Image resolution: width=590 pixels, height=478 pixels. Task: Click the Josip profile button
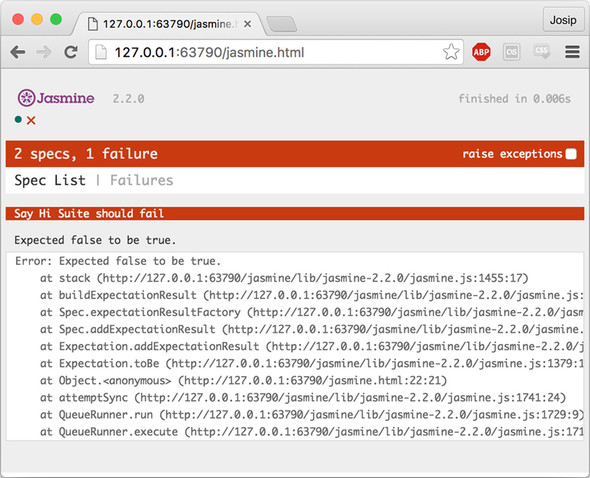click(563, 20)
